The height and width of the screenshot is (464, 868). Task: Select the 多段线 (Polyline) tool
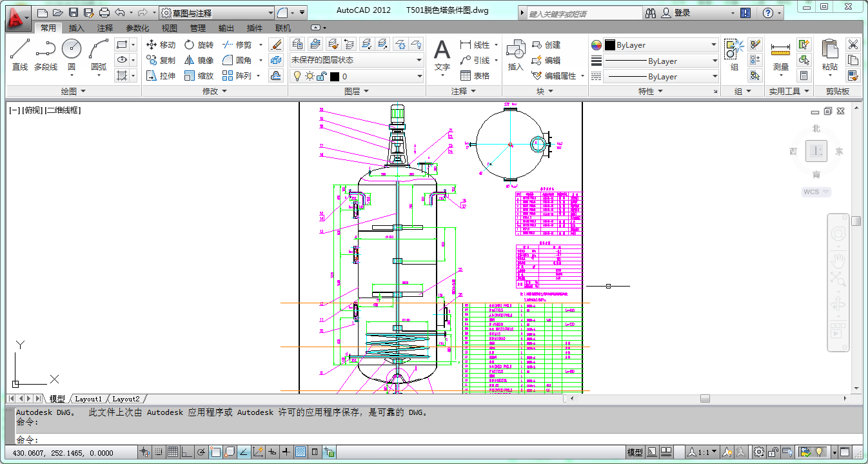tap(45, 54)
